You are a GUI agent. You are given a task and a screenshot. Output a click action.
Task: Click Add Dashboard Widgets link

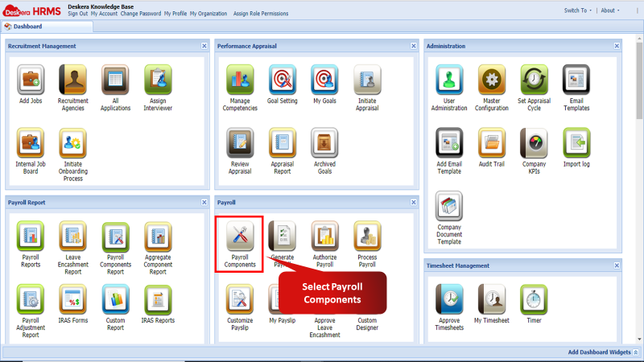(599, 352)
